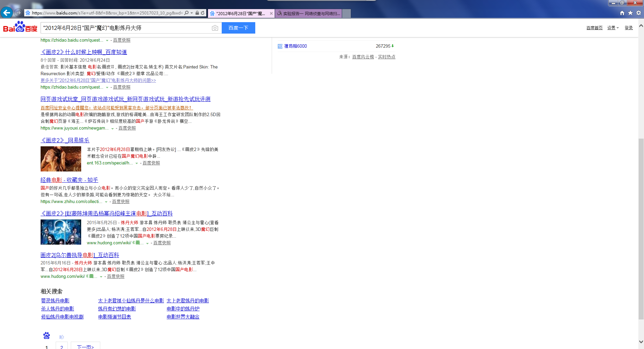The image size is (644, 349).
Task: Open the 百度风云榜 source link
Action: pos(363,57)
